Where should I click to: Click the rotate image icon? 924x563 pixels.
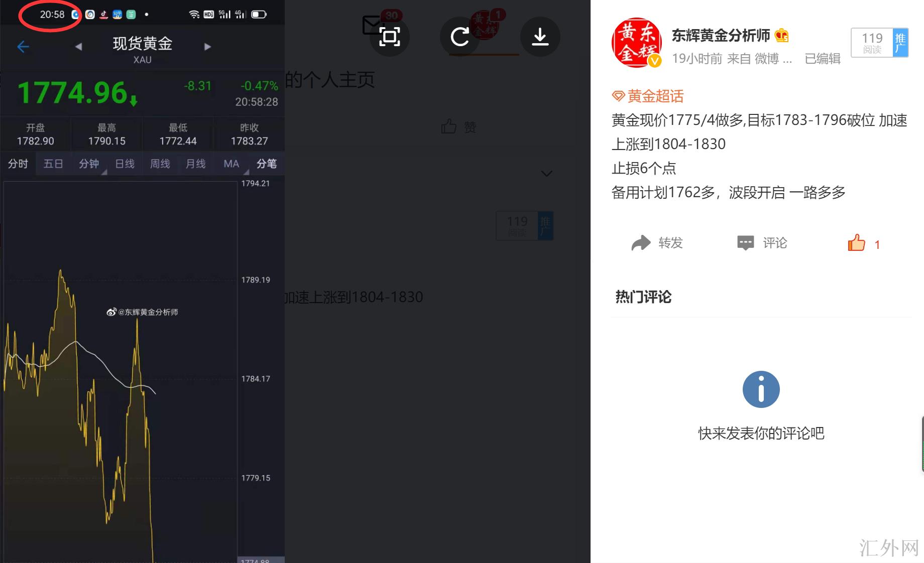459,37
